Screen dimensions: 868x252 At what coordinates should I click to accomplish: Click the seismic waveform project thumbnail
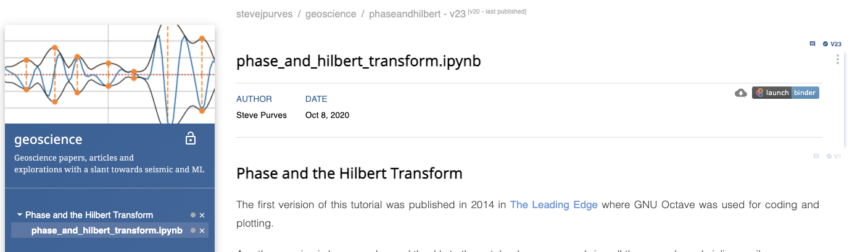pyautogui.click(x=110, y=74)
